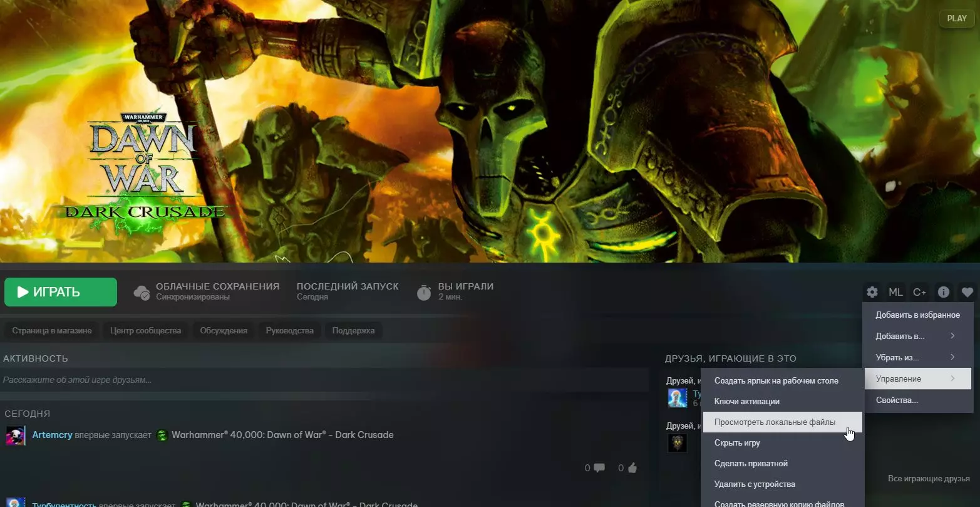
Task: Open the Warhammer 40,000 Dark Crusade link in Artemcry's post
Action: 282,435
